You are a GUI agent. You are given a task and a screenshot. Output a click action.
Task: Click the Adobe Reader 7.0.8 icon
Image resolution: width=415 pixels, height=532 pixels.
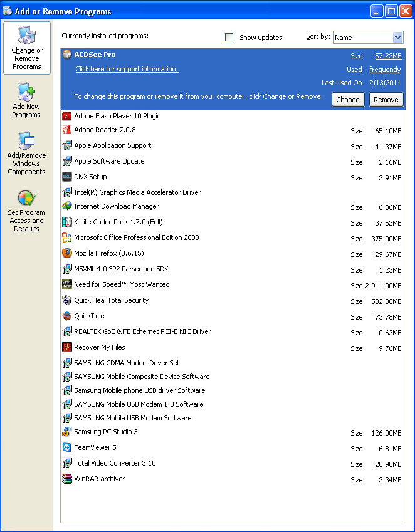click(67, 130)
